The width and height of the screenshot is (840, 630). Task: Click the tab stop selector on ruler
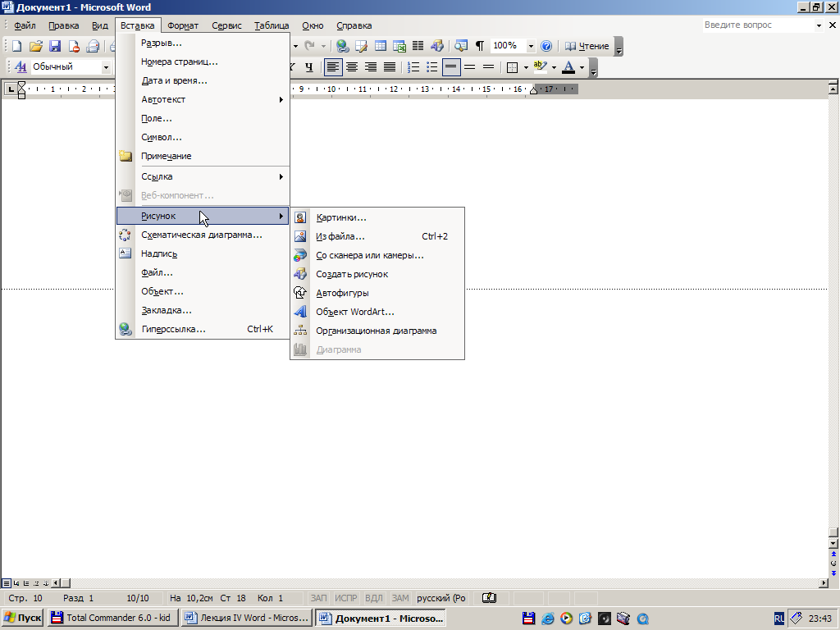[x=11, y=89]
